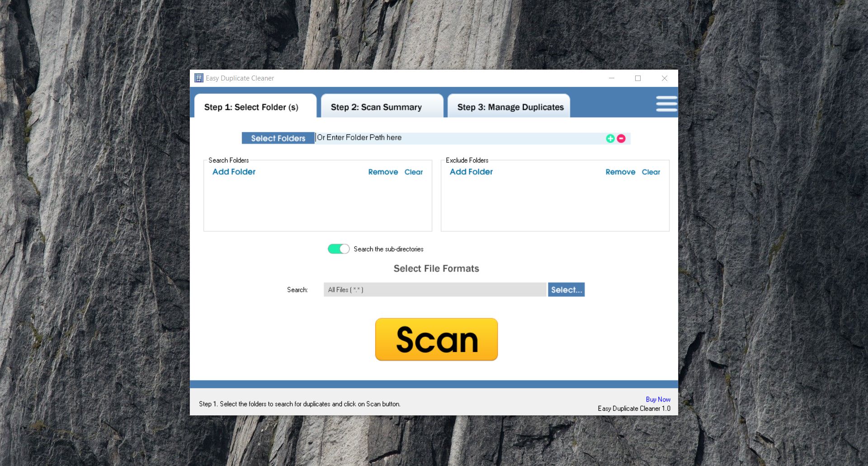This screenshot has height=466, width=868.
Task: Close the Easy Duplicate Cleaner window
Action: [x=665, y=78]
